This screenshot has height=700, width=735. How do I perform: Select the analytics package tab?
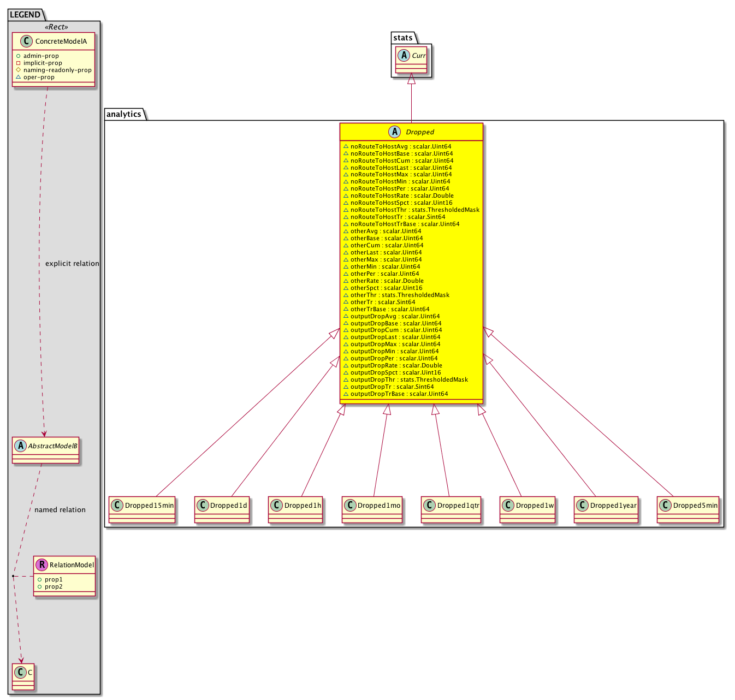click(x=124, y=114)
